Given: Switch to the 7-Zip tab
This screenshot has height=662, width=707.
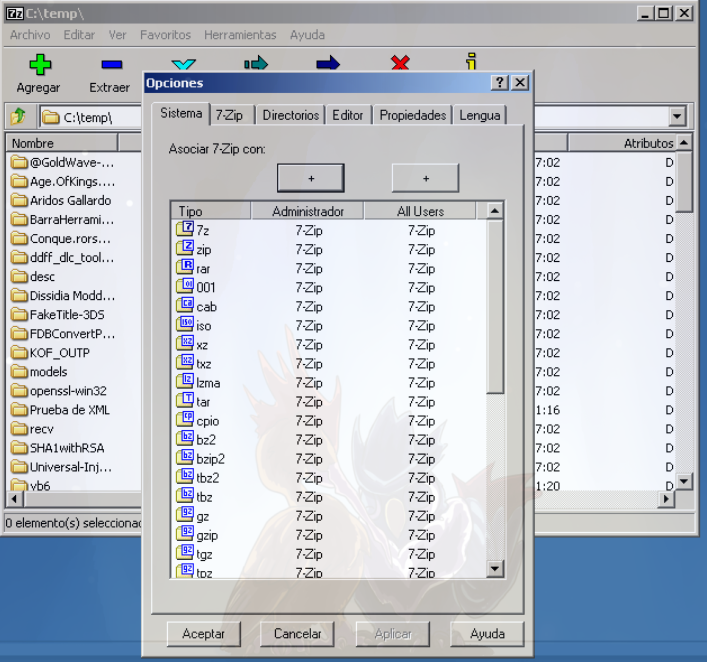Looking at the screenshot, I should pyautogui.click(x=229, y=115).
